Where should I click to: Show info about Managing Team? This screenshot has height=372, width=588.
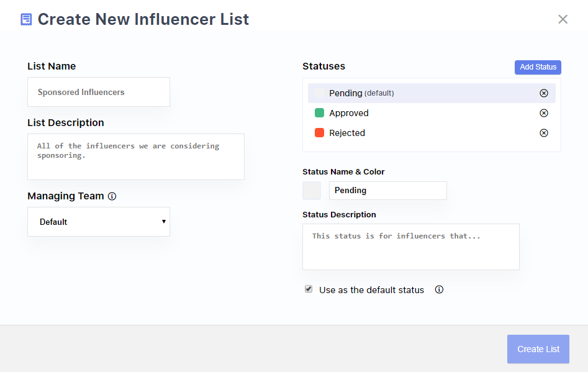112,196
